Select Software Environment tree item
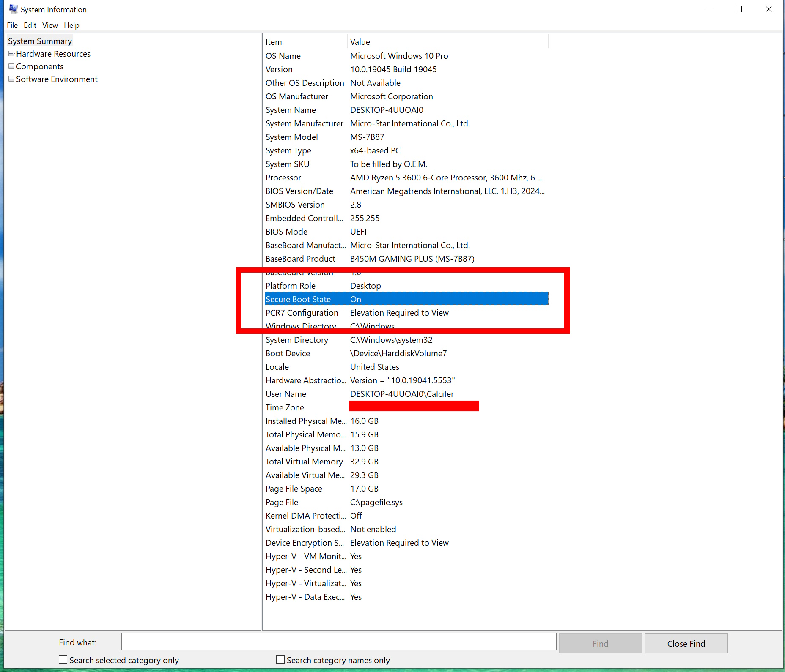The image size is (785, 672). [57, 79]
